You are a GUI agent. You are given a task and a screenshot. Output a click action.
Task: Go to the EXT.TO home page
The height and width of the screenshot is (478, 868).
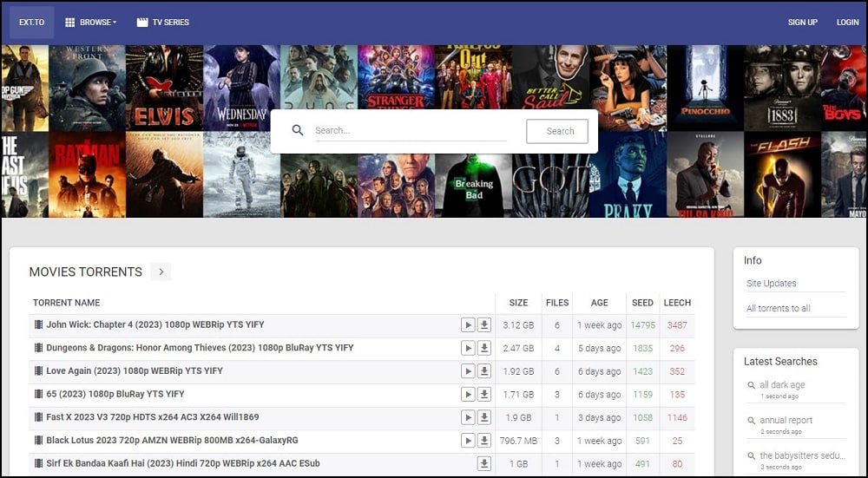(31, 23)
